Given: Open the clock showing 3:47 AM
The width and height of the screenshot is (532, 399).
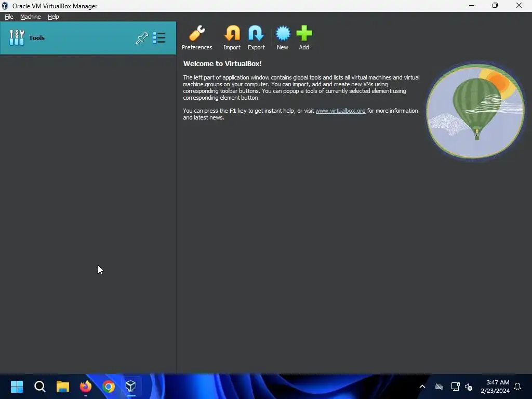Looking at the screenshot, I should click(x=495, y=387).
